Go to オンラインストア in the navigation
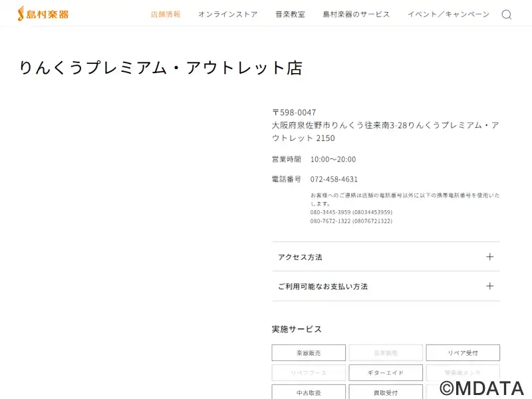 pos(228,14)
